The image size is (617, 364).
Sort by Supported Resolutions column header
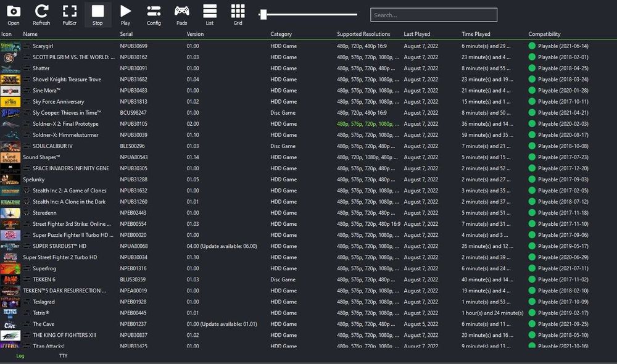click(363, 34)
